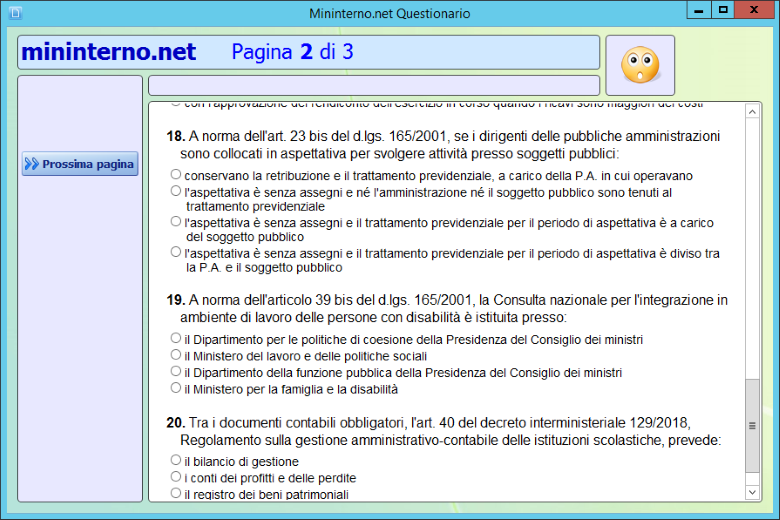Maximize the questionnaire window

[722, 10]
